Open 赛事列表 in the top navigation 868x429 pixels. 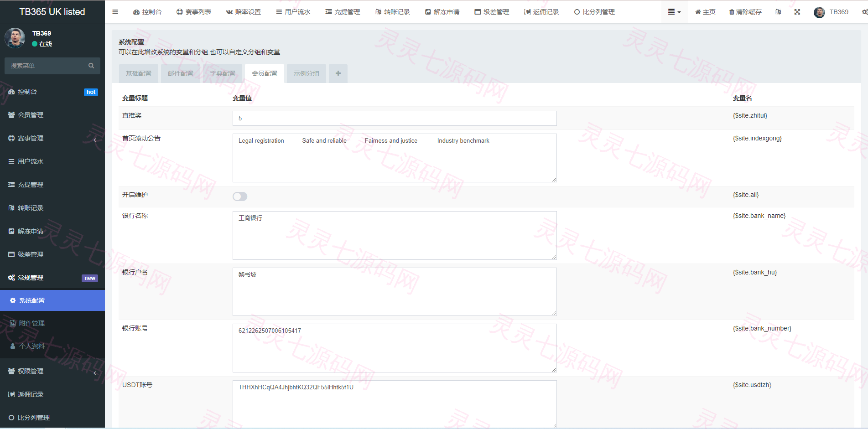click(x=194, y=12)
